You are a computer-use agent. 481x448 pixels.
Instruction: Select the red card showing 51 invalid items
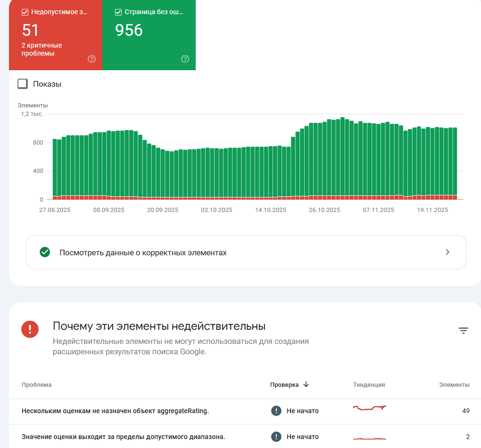(56, 35)
